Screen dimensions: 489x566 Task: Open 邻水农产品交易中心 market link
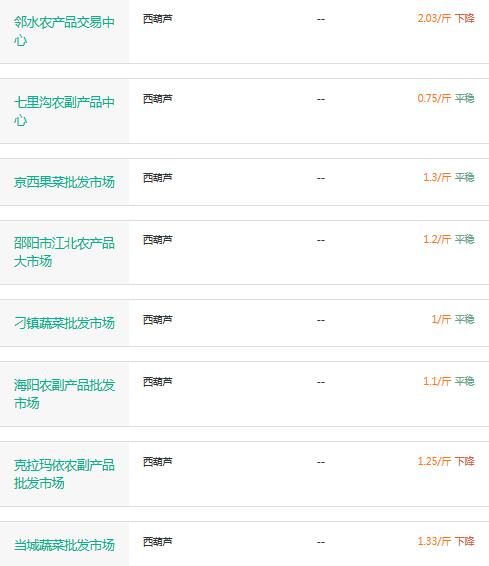tap(64, 31)
